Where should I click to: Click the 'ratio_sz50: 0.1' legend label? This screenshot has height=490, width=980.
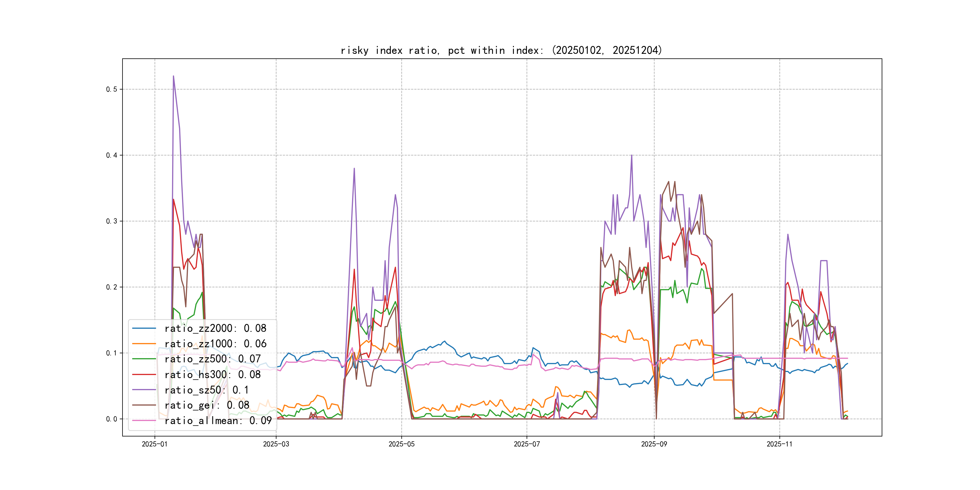point(207,390)
